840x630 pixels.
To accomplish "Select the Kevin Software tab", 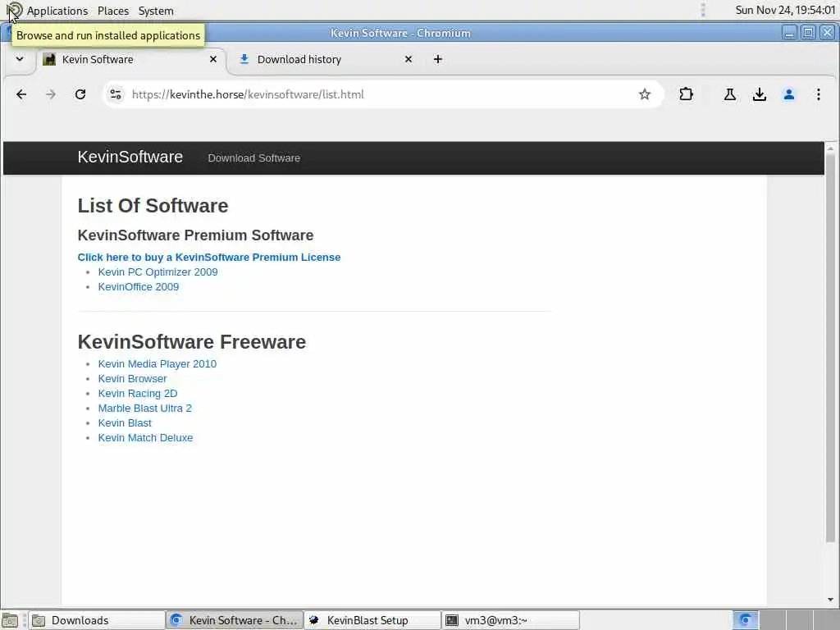I will click(130, 59).
